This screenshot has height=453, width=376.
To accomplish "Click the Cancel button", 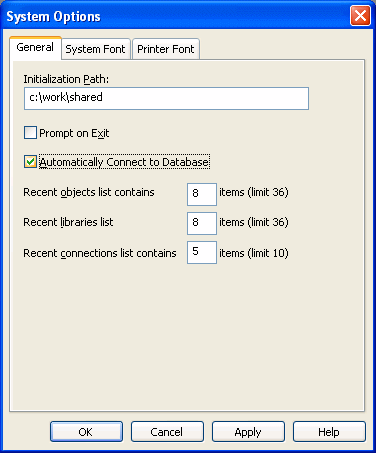I will coord(167,432).
